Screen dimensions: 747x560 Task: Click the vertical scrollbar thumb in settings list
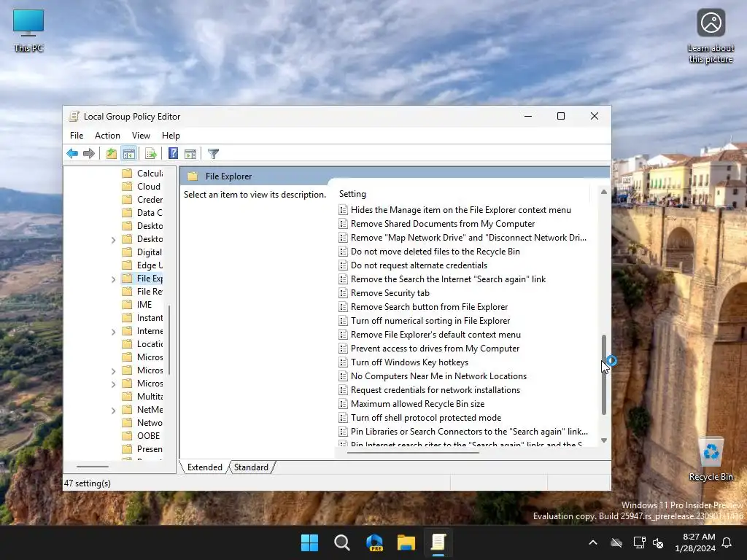pos(603,374)
